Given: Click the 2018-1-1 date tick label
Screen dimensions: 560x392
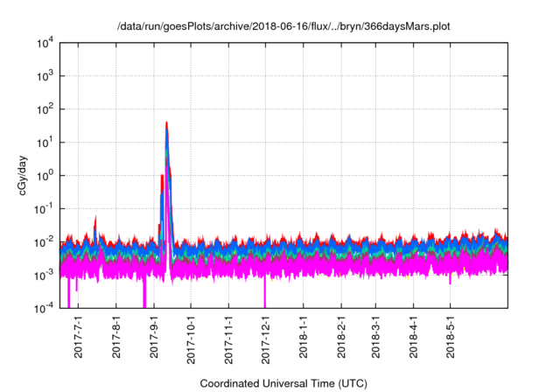Looking at the screenshot, I should (x=303, y=337).
